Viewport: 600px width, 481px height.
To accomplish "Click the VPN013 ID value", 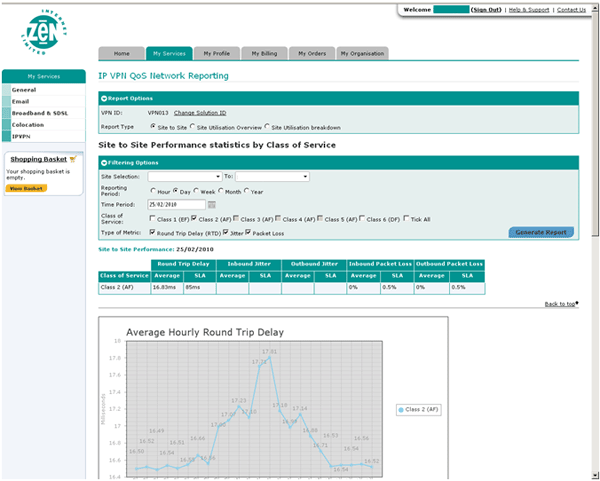I will point(158,113).
